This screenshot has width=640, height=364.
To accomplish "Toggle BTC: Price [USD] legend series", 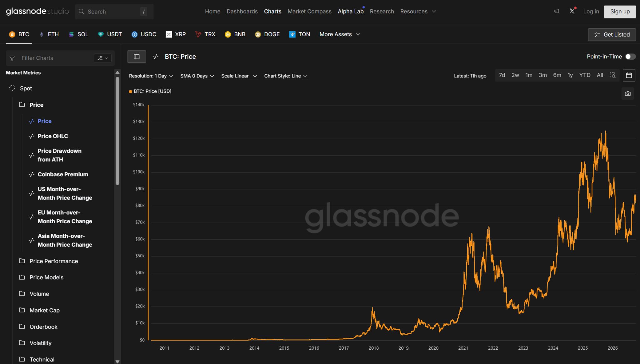I will point(150,91).
